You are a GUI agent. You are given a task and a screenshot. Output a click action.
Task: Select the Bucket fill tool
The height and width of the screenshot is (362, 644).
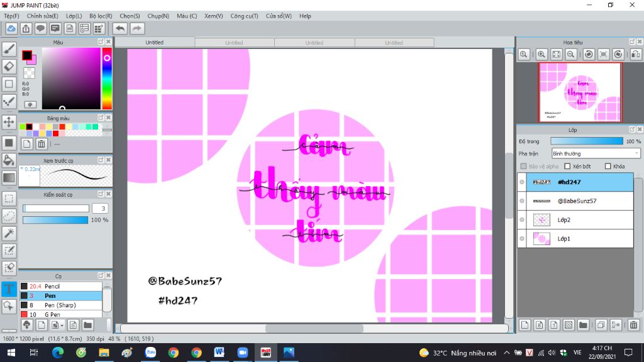pyautogui.click(x=9, y=160)
